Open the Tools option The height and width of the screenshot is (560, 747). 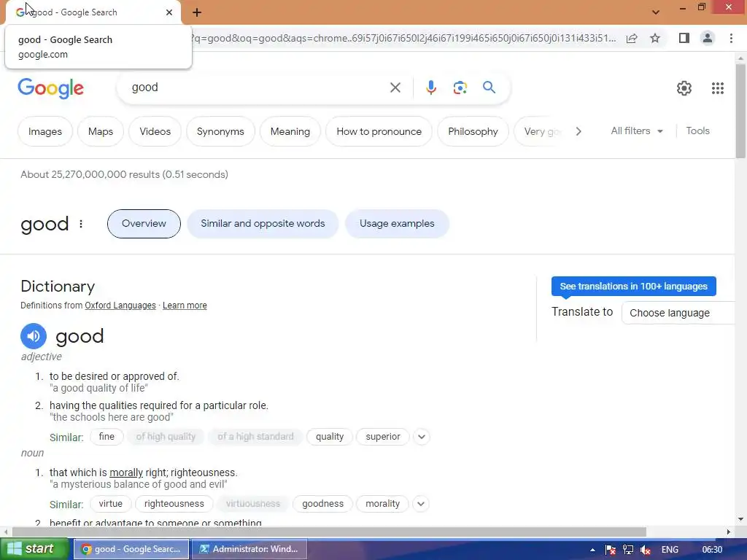click(697, 131)
